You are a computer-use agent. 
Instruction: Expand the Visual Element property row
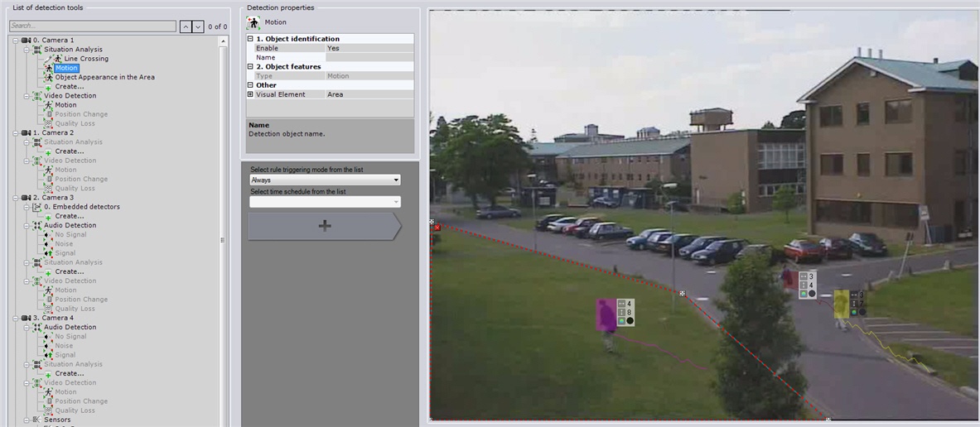click(x=251, y=94)
